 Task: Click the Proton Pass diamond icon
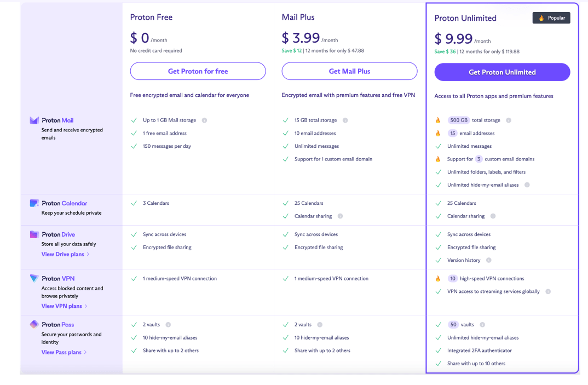click(34, 325)
